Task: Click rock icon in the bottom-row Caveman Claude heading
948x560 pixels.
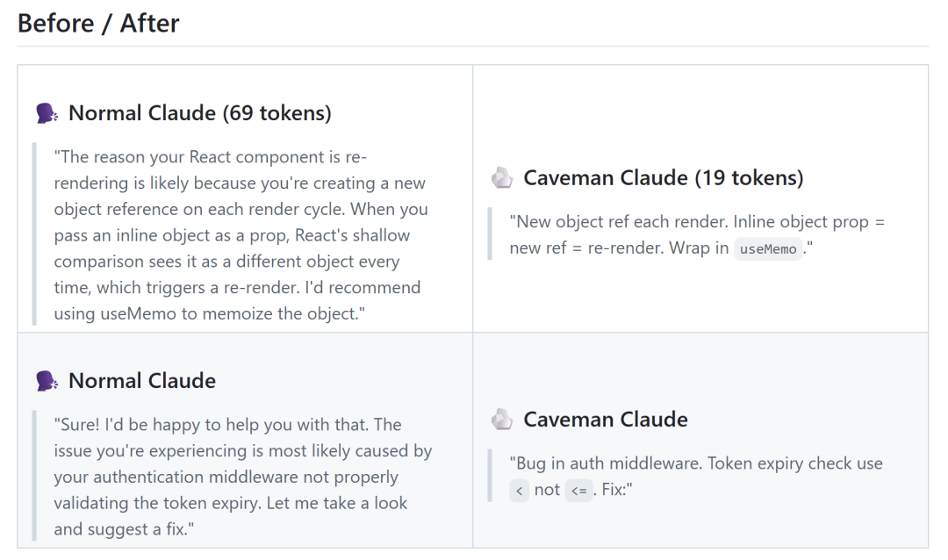Action: click(x=502, y=420)
